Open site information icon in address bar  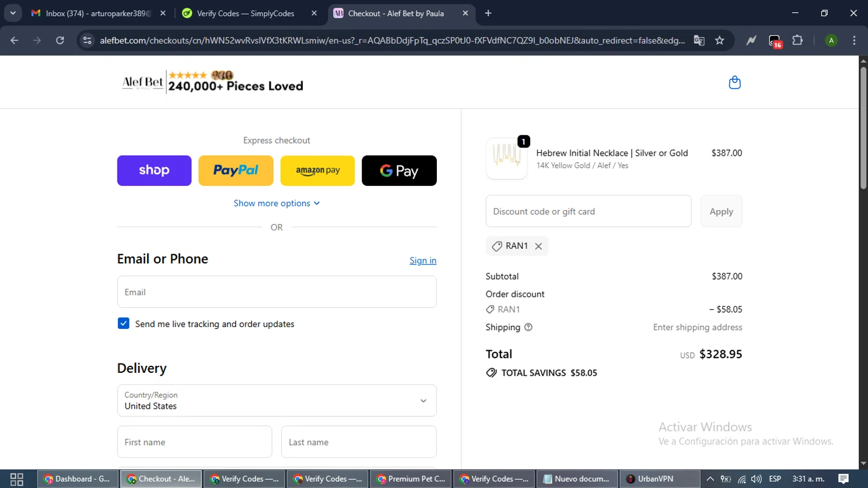pyautogui.click(x=87, y=41)
